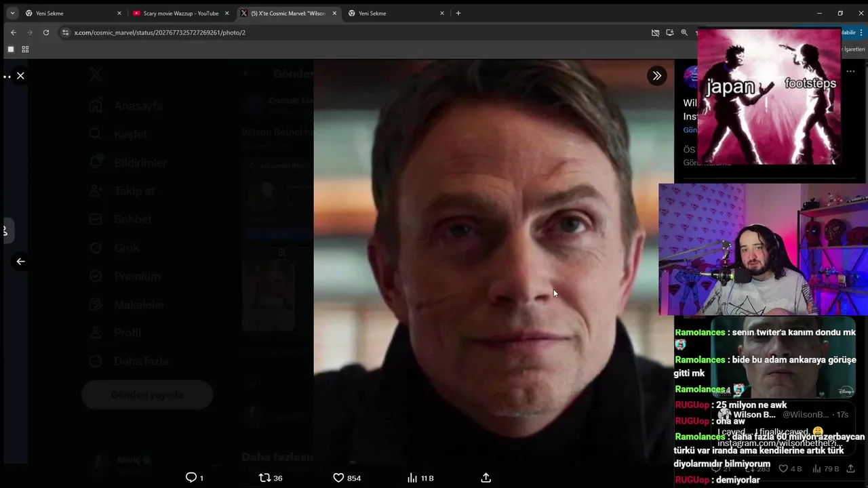Close the first Yeni Sekme tab
This screenshot has width=868, height=488.
(x=119, y=13)
